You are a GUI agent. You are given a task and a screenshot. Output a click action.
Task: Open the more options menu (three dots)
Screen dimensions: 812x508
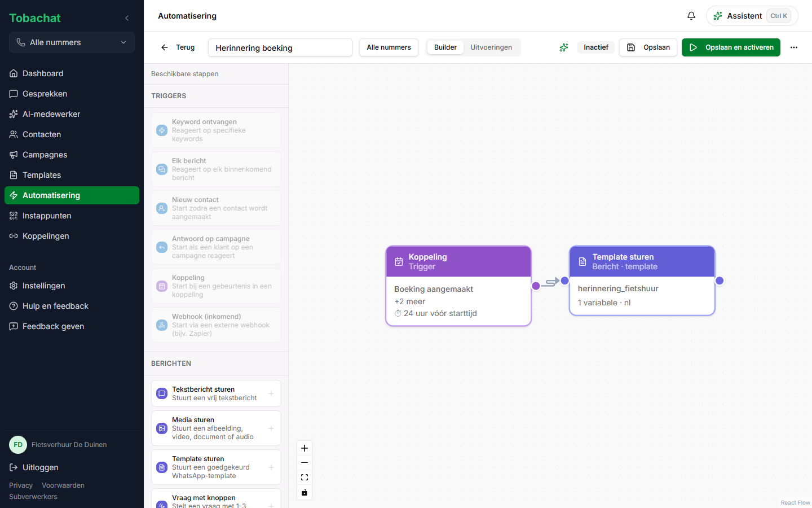794,47
